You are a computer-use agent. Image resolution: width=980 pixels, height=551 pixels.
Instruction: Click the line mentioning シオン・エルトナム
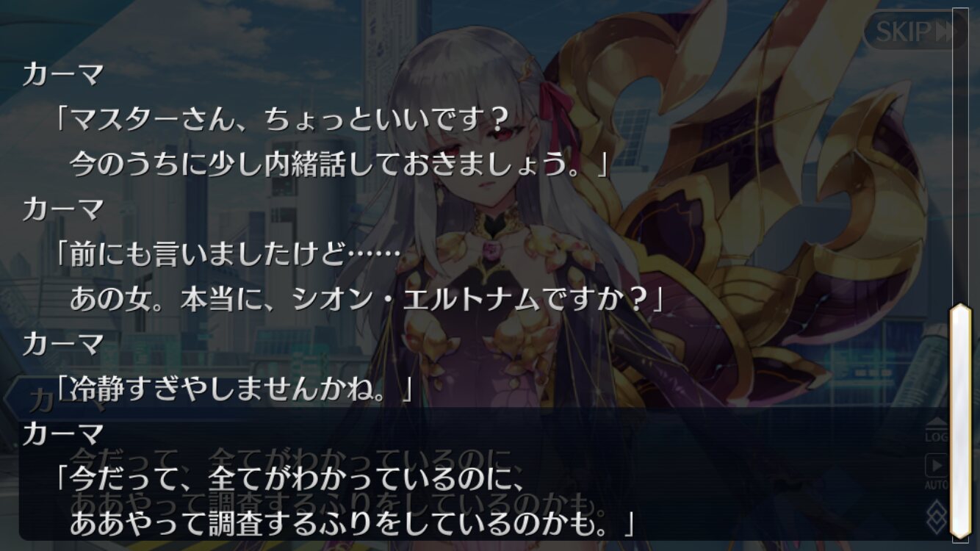pyautogui.click(x=366, y=298)
